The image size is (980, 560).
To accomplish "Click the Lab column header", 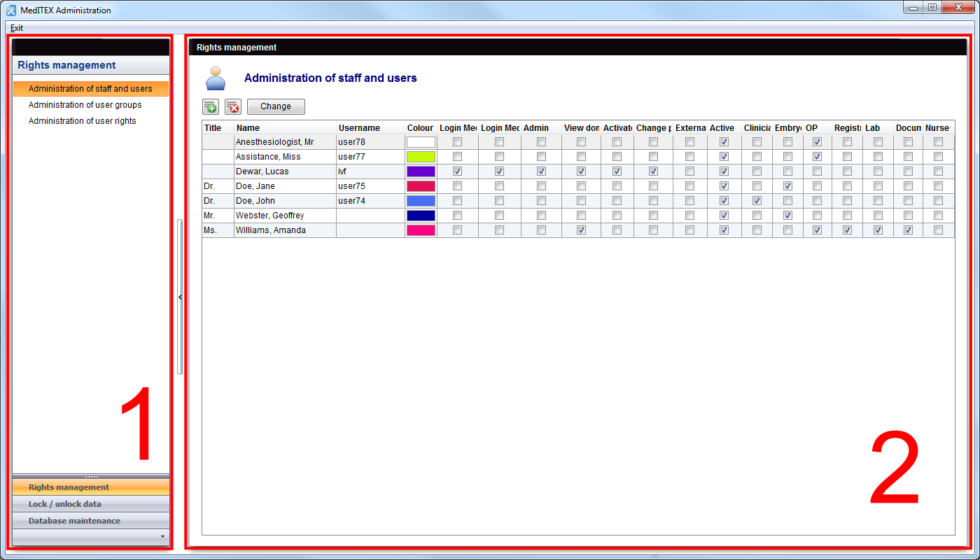I will (x=878, y=128).
